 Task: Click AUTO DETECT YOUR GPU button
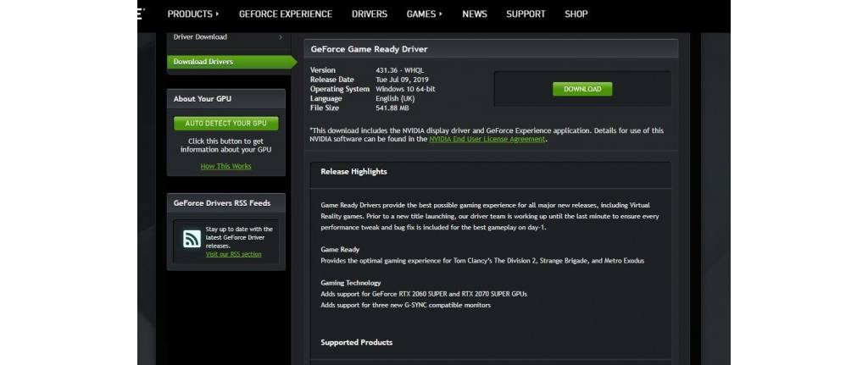(x=225, y=124)
